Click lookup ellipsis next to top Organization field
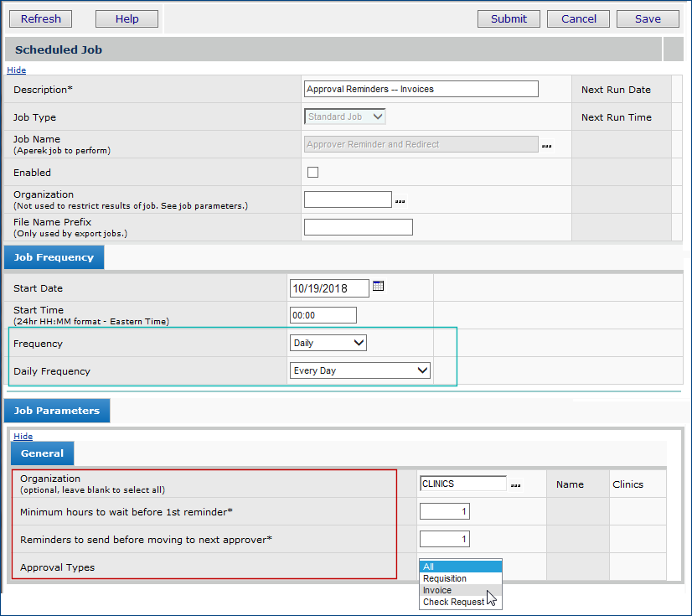This screenshot has height=616, width=692. coord(400,200)
